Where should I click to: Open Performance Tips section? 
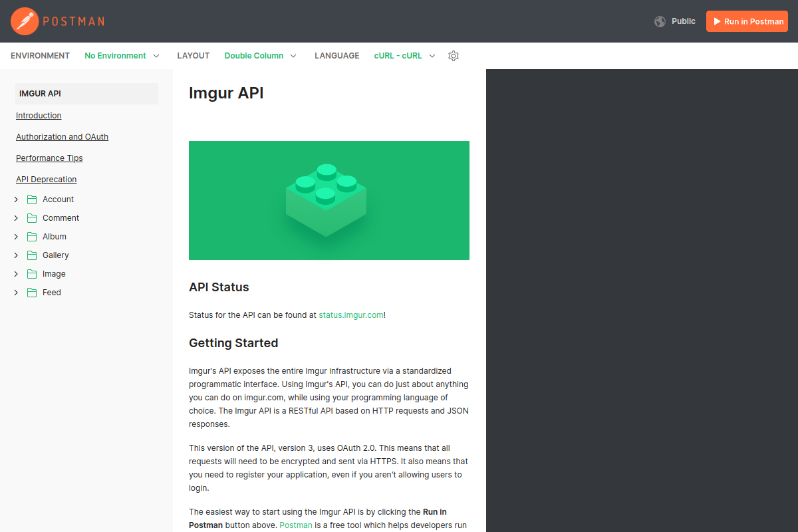[49, 158]
